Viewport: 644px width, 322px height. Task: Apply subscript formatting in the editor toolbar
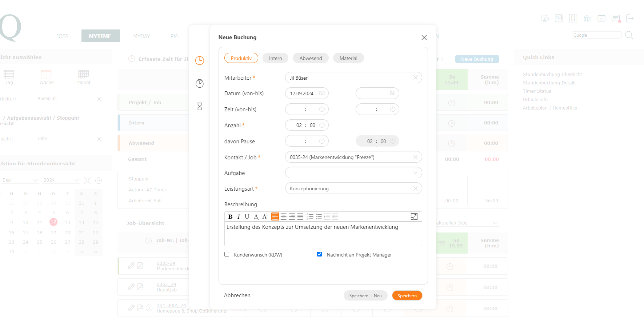(256, 217)
